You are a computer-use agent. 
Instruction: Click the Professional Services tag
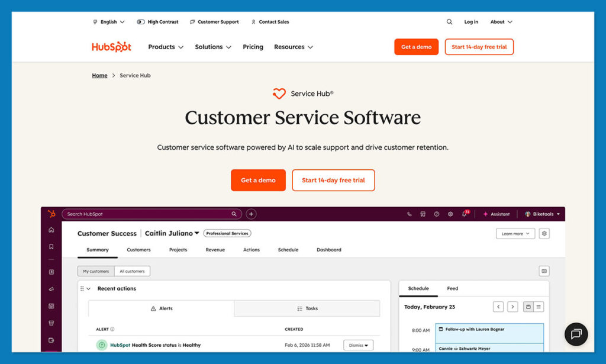227,233
